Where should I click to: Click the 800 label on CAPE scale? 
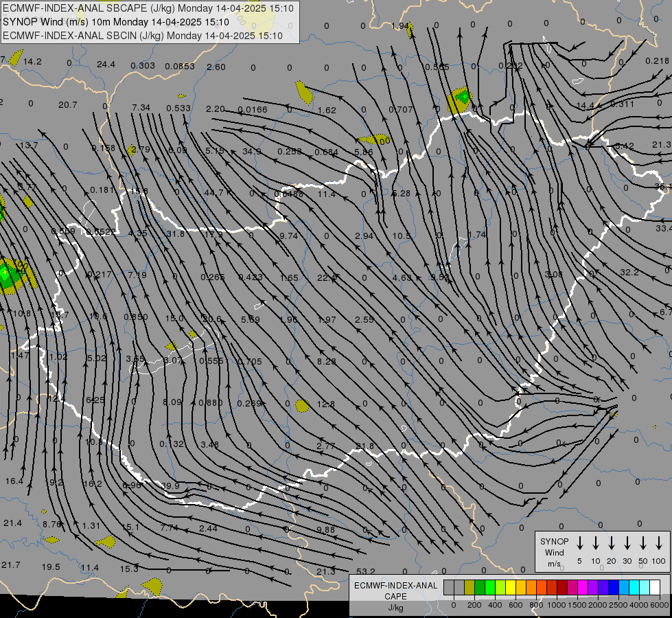click(536, 605)
